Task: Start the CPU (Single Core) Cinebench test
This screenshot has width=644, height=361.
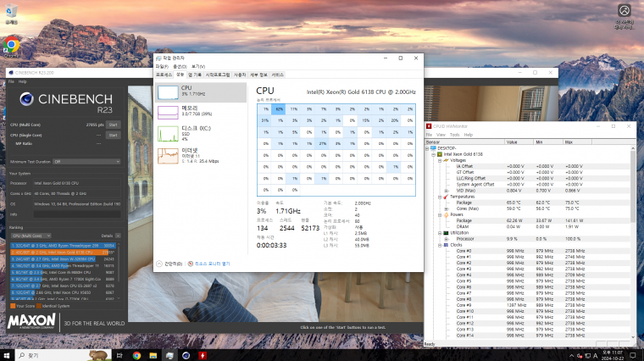Action: point(114,135)
